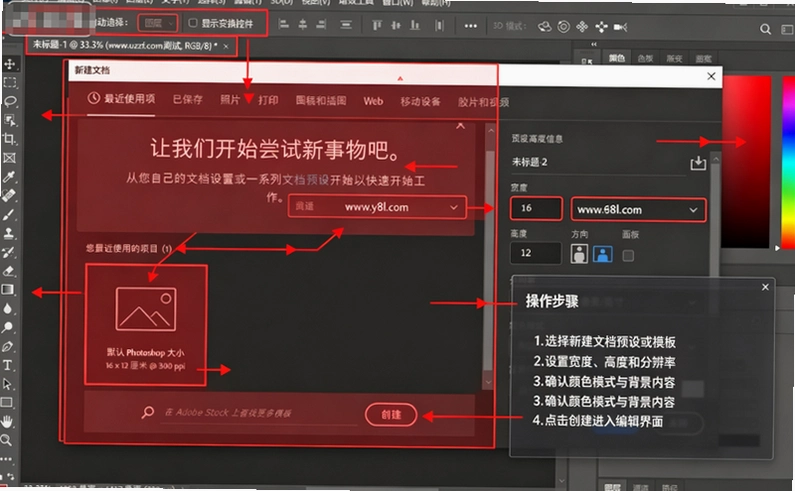Screen dimensions: 795x491
Task: Switch to the 最近使用项 tab
Action: click(122, 98)
